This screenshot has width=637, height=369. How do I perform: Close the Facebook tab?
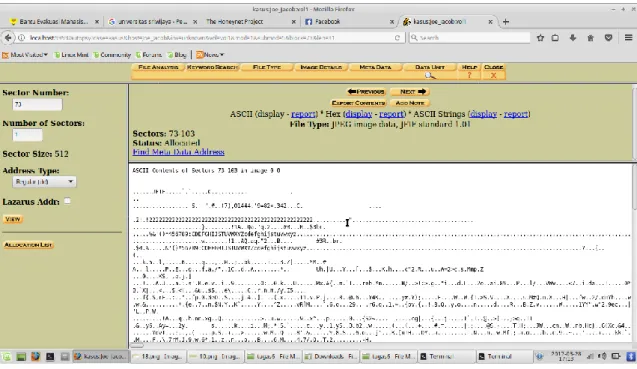pyautogui.click(x=392, y=22)
